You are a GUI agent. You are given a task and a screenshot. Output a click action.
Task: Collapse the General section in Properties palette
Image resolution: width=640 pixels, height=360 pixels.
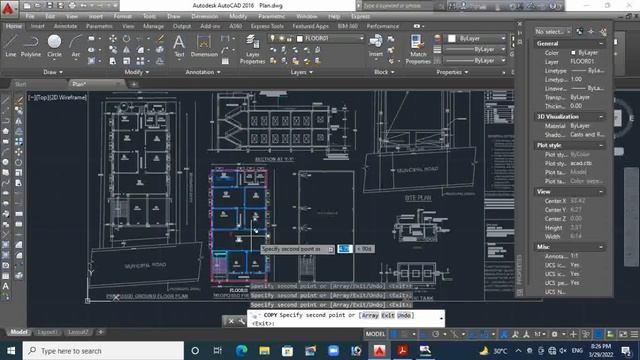pos(601,43)
